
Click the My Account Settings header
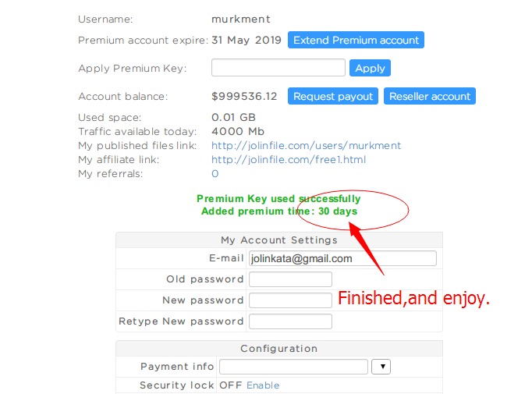tap(278, 240)
